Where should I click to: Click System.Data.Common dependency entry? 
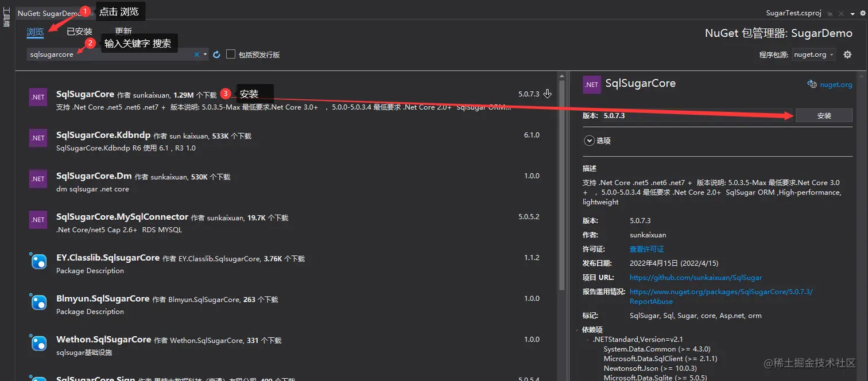[x=657, y=349]
